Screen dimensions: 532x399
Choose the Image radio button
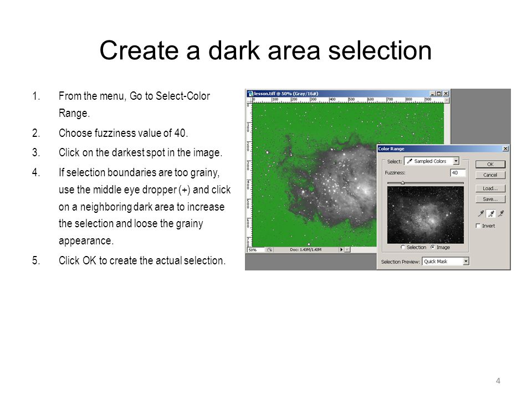[x=433, y=247]
